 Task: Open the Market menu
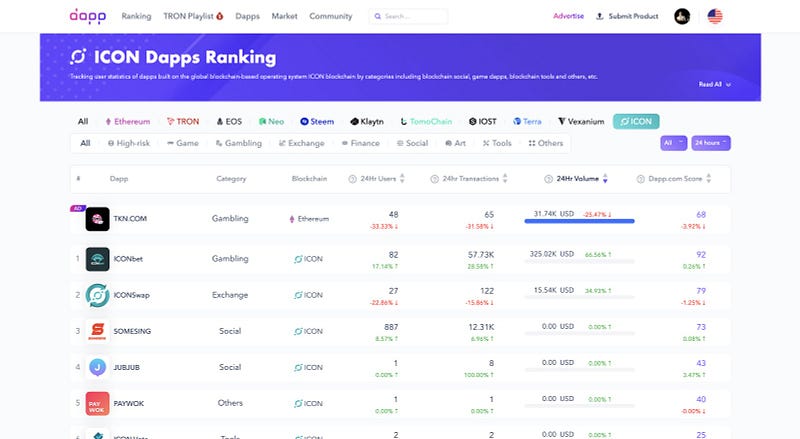(x=284, y=16)
